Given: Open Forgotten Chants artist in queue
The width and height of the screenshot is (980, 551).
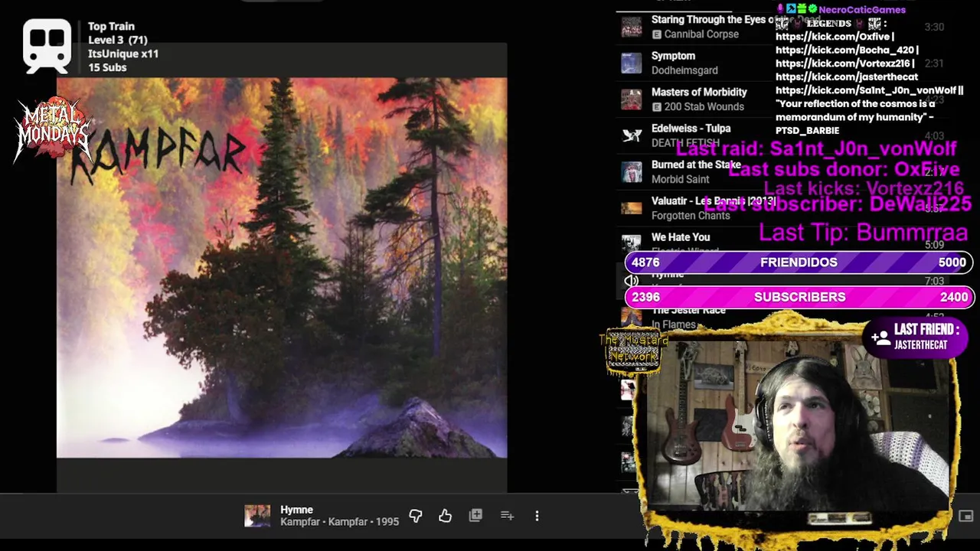Looking at the screenshot, I should 691,216.
